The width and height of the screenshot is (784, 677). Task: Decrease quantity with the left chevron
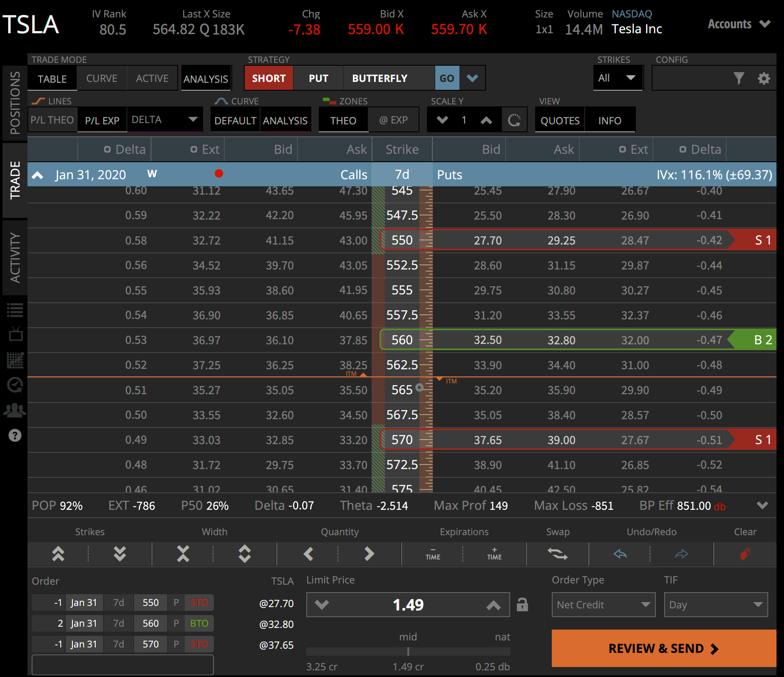(308, 554)
